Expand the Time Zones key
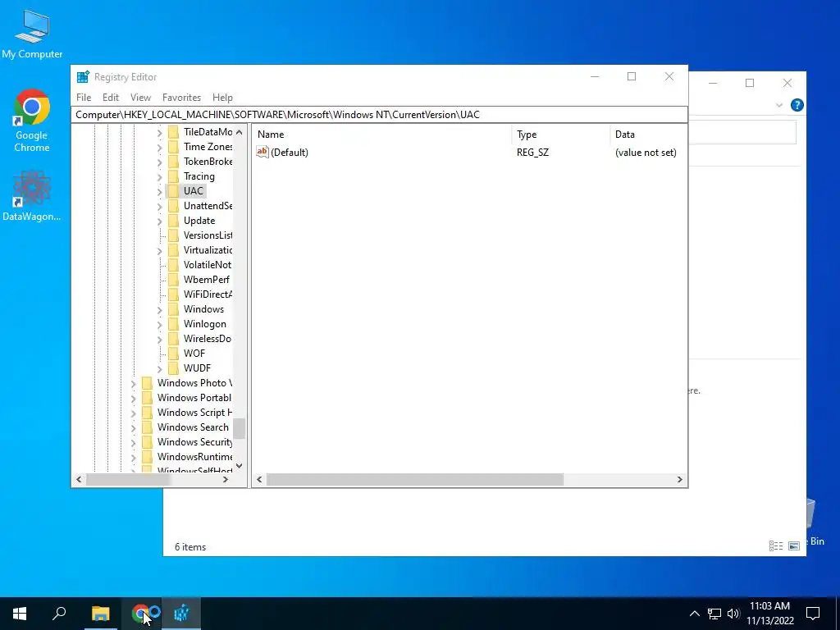 pos(160,148)
